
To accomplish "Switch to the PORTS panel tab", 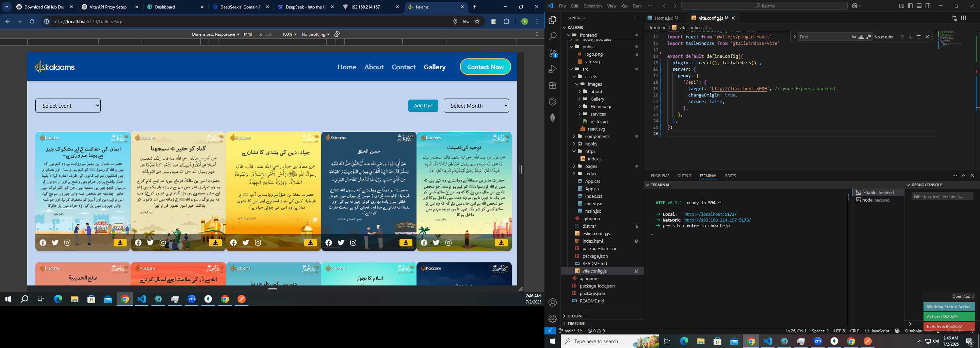I will pos(731,175).
